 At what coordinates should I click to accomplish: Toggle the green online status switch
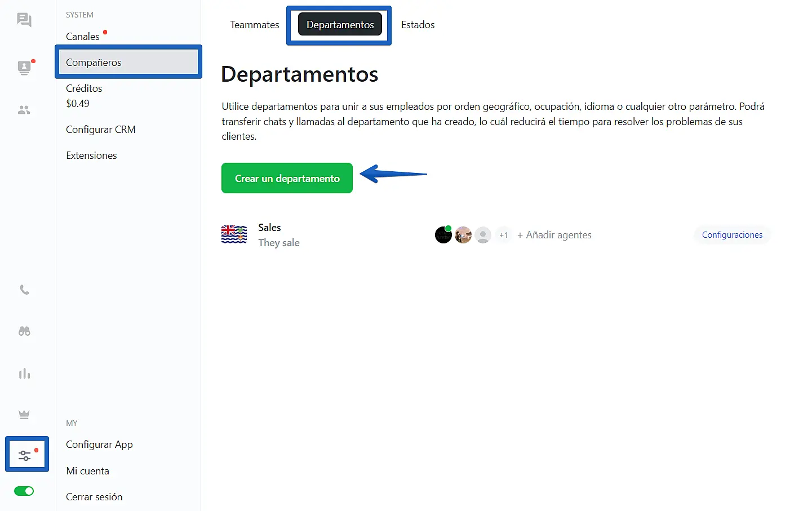click(24, 491)
